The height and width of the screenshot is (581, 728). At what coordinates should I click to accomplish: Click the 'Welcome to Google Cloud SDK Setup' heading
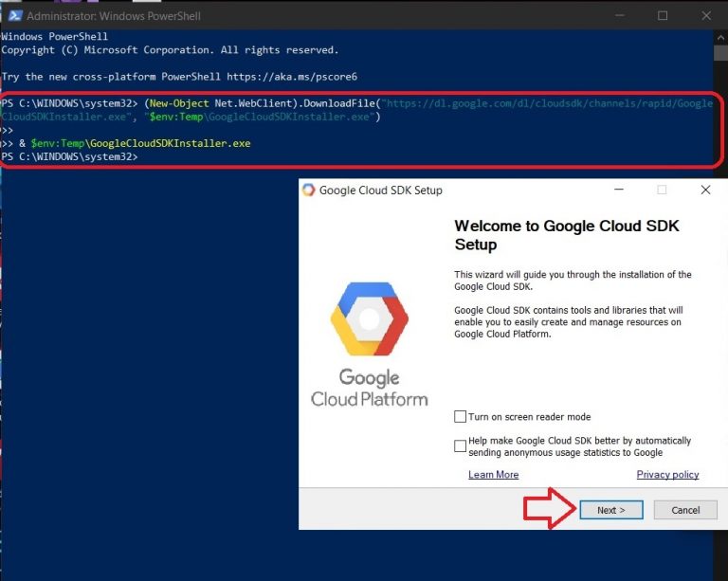click(x=567, y=235)
